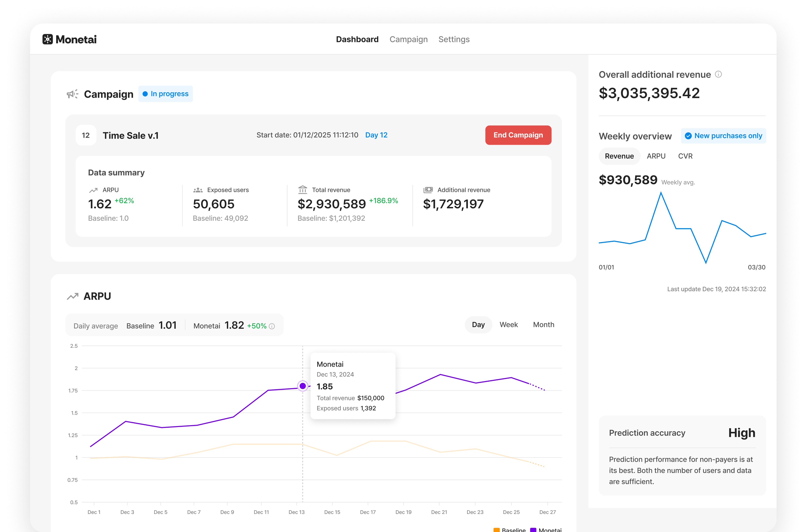Screen dimensions: 806x532
Task: Click the Monetai logo icon
Action: point(47,39)
